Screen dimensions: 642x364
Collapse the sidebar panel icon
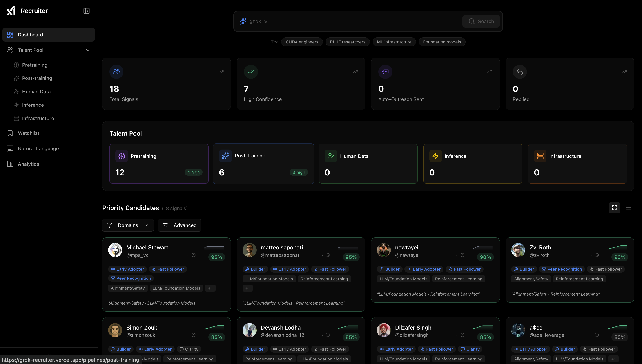(x=86, y=11)
